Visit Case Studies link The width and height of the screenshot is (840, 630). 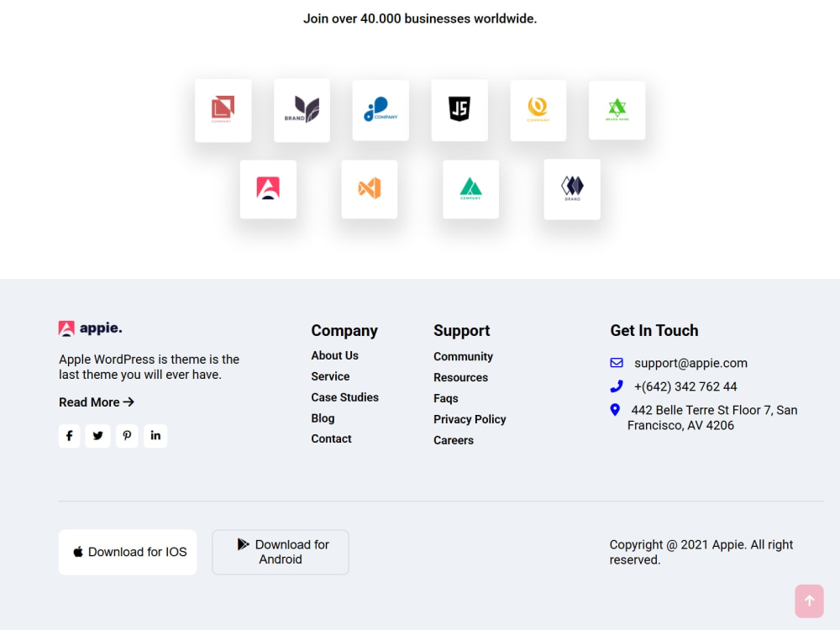(x=345, y=397)
